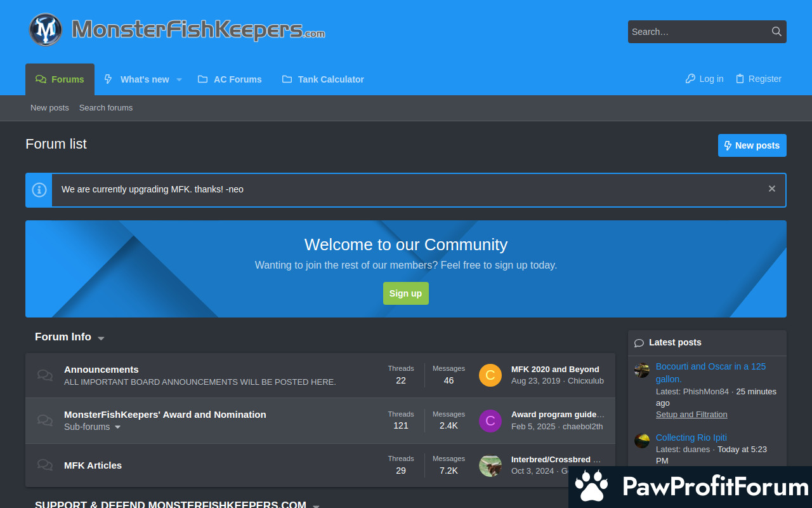Open the AC Forums tab
This screenshot has height=508, width=812.
click(230, 79)
